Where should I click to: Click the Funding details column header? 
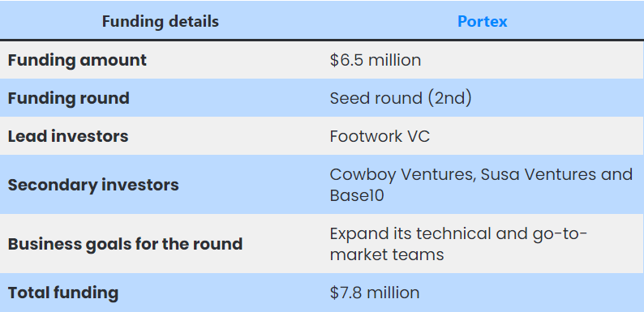coord(160,21)
